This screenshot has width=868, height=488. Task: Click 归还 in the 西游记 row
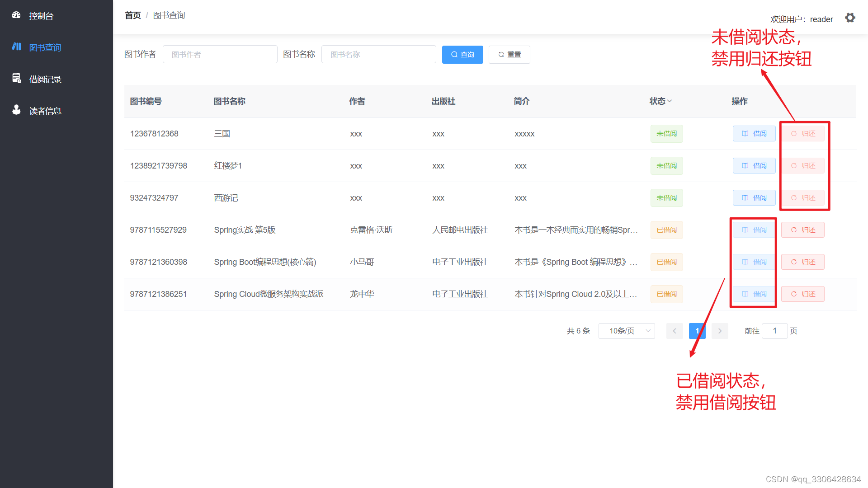803,198
